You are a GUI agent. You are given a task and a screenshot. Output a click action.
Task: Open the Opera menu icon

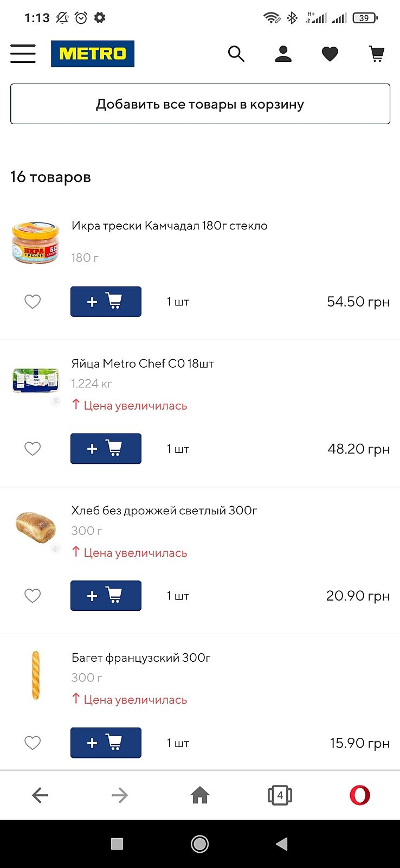(359, 795)
